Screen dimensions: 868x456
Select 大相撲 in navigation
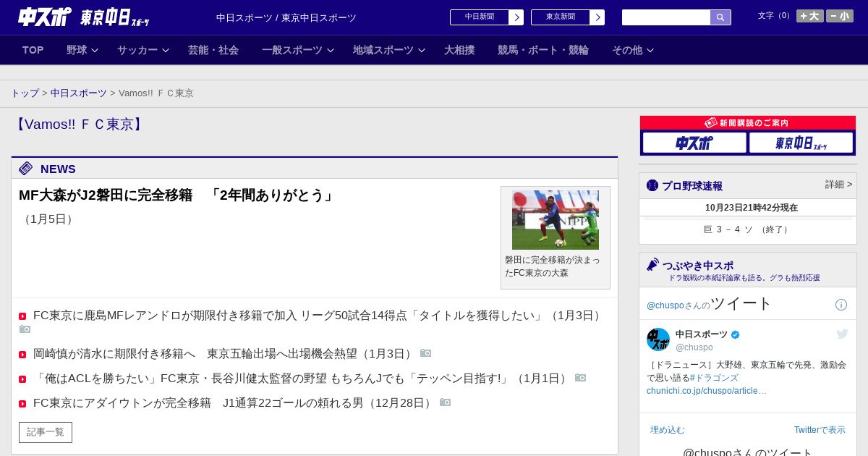[459, 50]
